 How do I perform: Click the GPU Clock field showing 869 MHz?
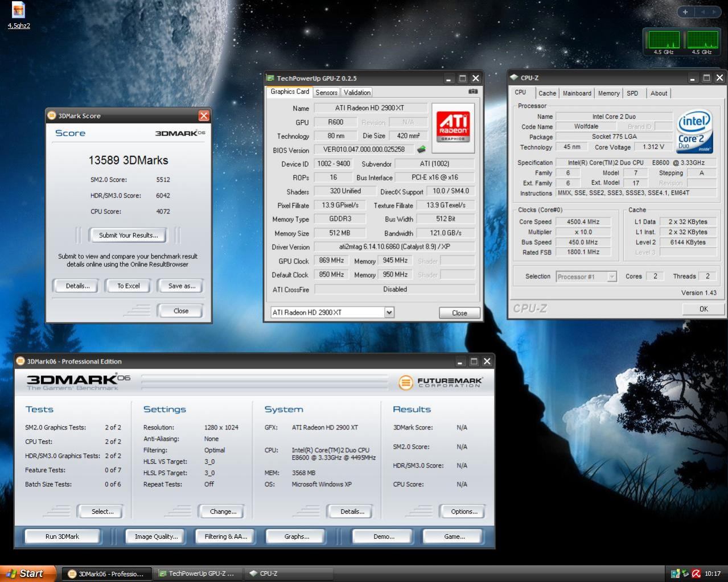click(331, 261)
